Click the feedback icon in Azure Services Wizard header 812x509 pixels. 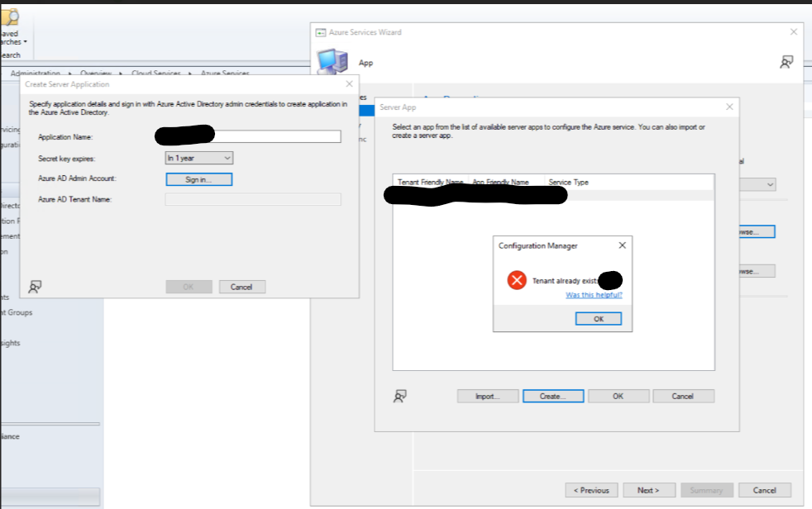pos(786,62)
